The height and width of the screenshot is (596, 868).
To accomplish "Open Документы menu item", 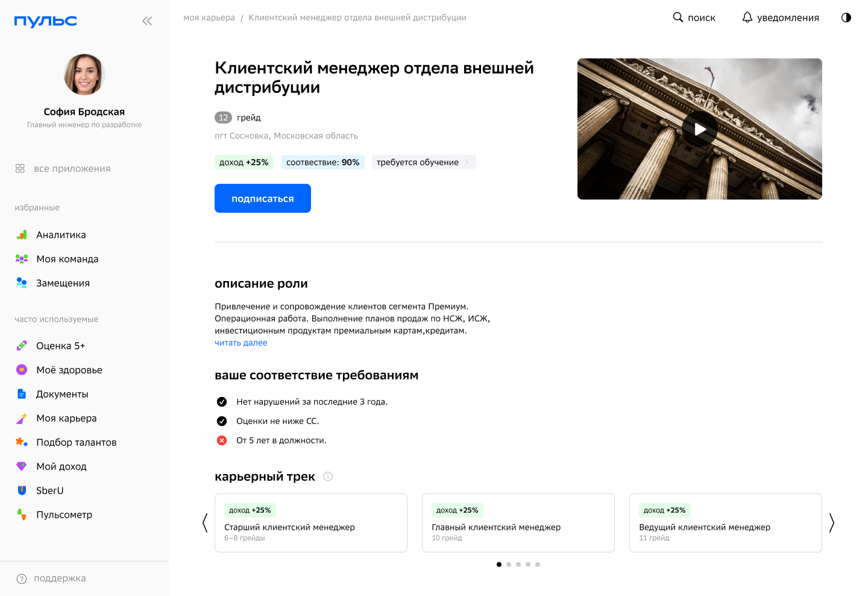I will 63,394.
